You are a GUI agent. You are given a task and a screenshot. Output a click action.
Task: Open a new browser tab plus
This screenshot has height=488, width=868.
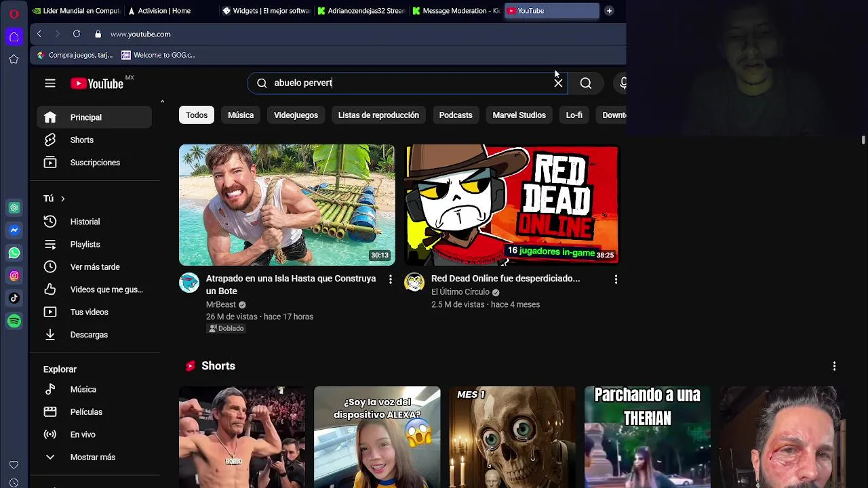pos(609,11)
